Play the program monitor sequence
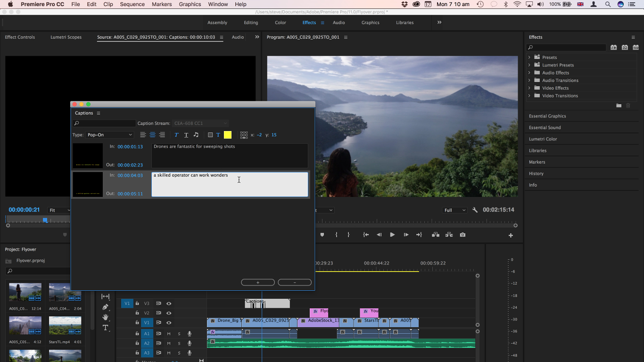The height and width of the screenshot is (362, 644). [x=392, y=235]
